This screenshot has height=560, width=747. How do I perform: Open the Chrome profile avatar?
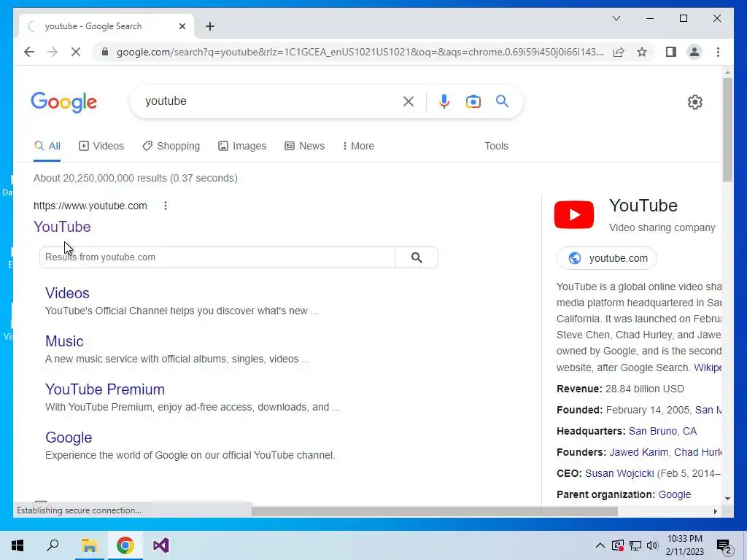pyautogui.click(x=694, y=52)
